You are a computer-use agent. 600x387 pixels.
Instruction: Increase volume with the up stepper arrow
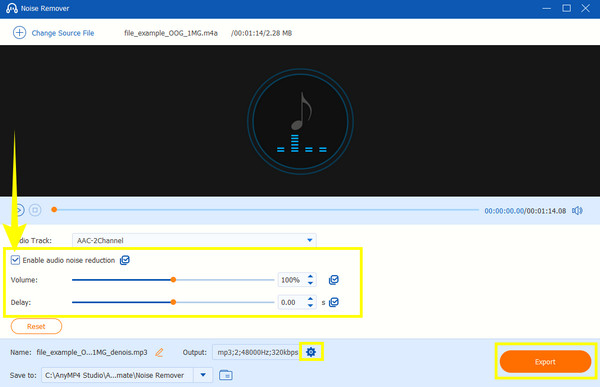311,276
